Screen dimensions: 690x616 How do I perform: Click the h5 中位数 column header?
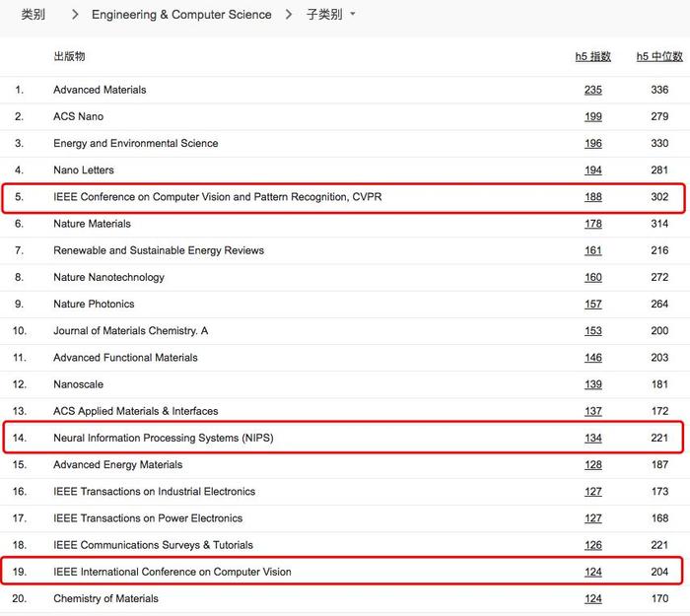(659, 56)
